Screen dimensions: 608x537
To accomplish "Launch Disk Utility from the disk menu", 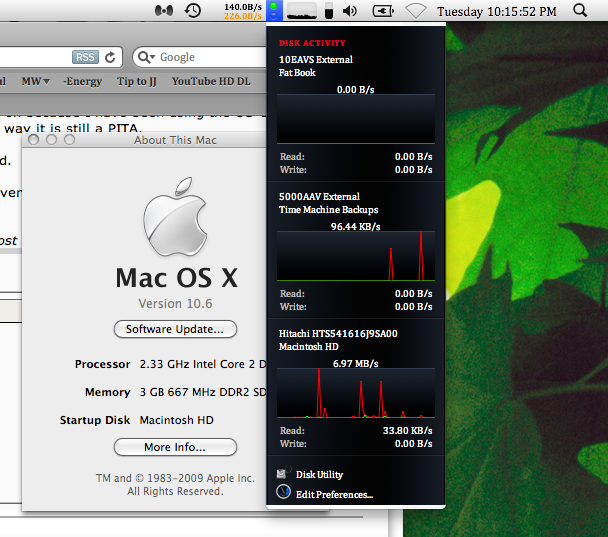I will click(319, 475).
